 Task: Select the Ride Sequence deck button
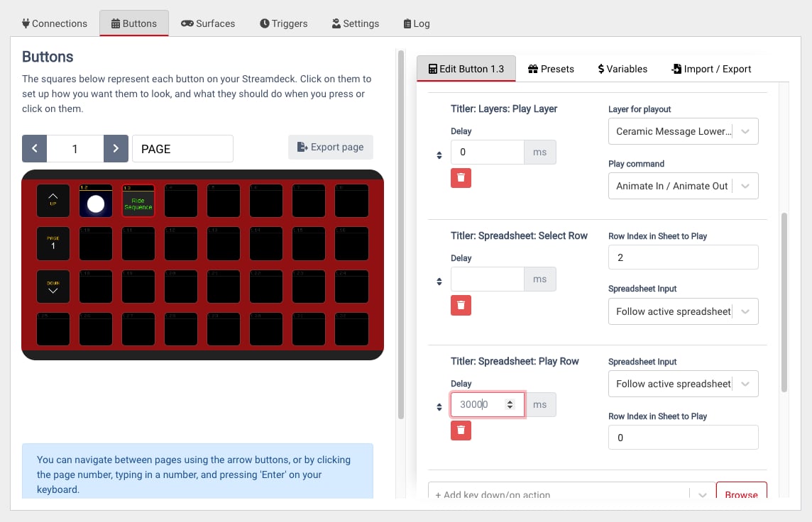(138, 200)
